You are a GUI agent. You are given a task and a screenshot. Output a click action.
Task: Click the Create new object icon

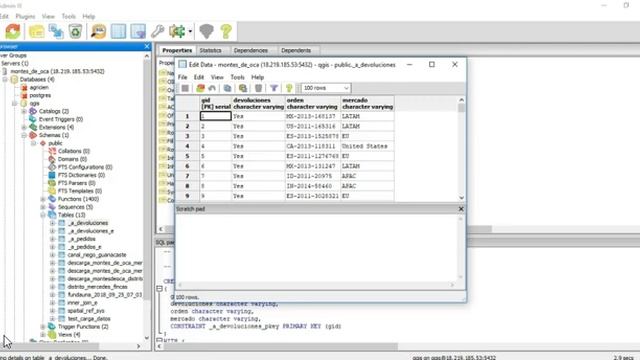click(56, 31)
